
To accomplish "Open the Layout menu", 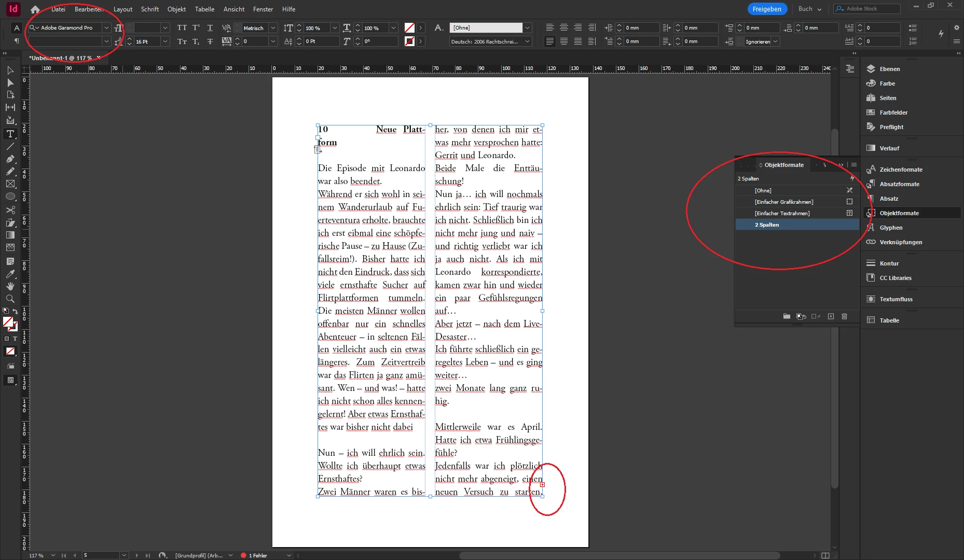I will click(123, 9).
